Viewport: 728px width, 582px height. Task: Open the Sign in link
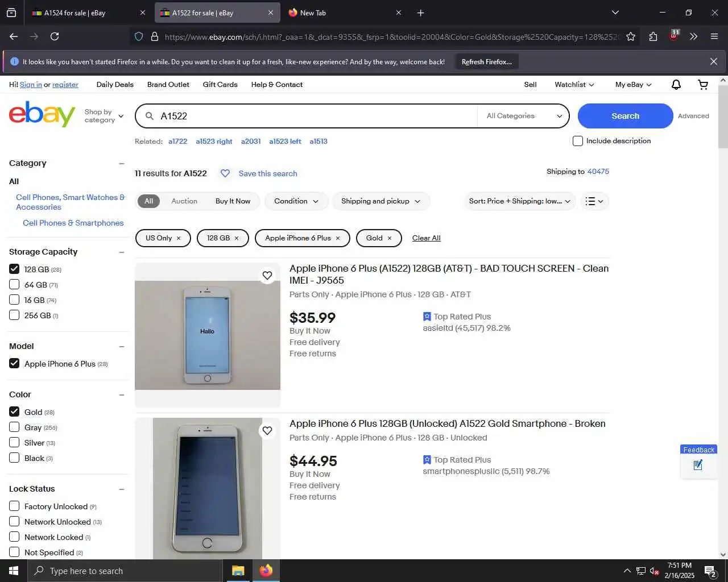pos(31,85)
